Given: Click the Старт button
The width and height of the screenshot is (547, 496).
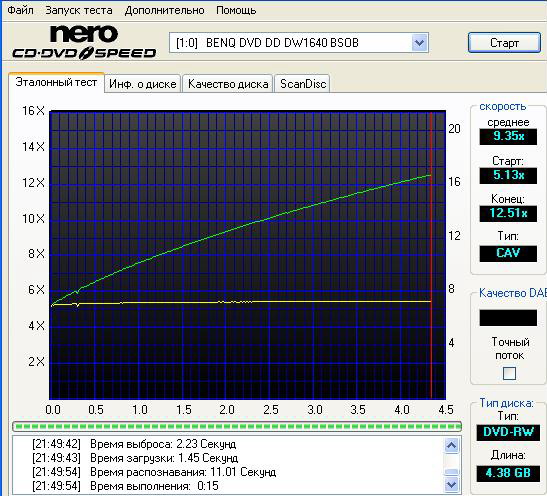Looking at the screenshot, I should (x=504, y=43).
